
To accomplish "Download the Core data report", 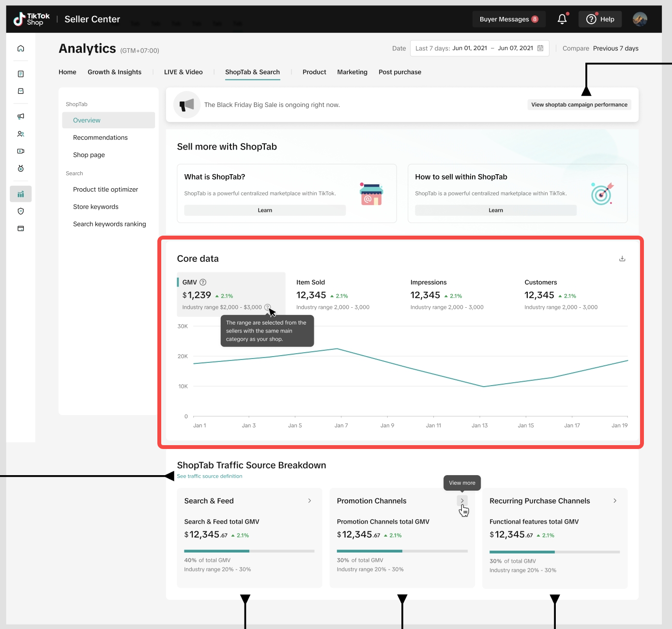I will (622, 259).
